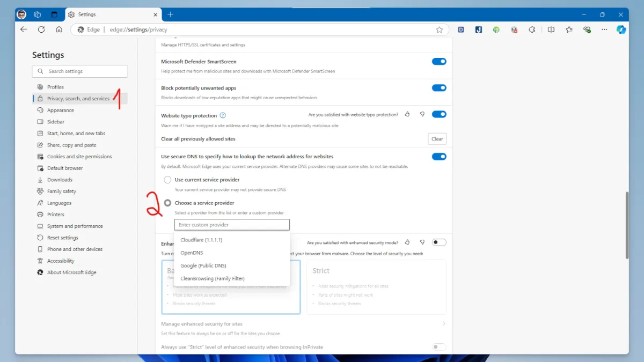Open new tab with plus icon
The height and width of the screenshot is (362, 644).
171,14
